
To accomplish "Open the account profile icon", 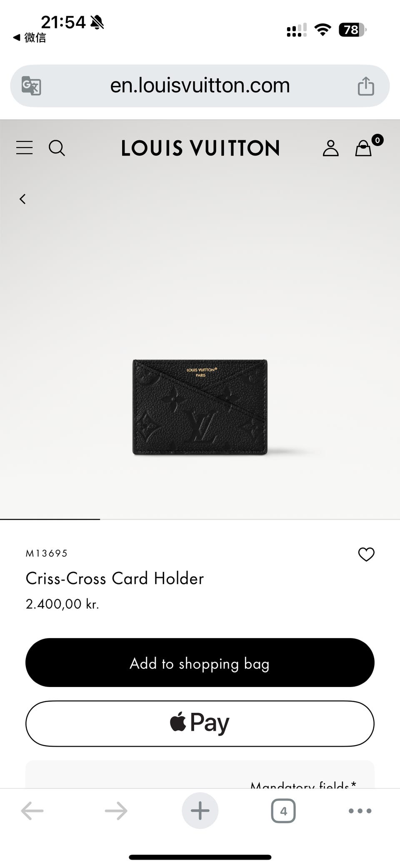I will coord(330,148).
